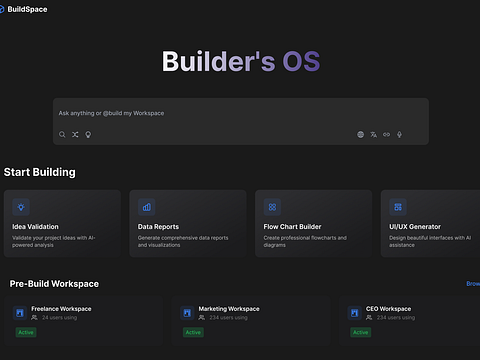480x360 pixels.
Task: Open the Flow Chart Builder card title
Action: [x=292, y=227]
